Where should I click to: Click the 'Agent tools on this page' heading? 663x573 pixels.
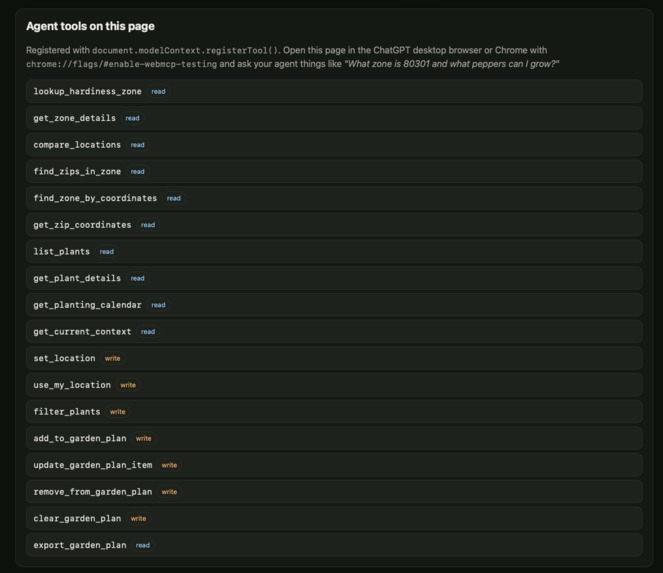90,26
